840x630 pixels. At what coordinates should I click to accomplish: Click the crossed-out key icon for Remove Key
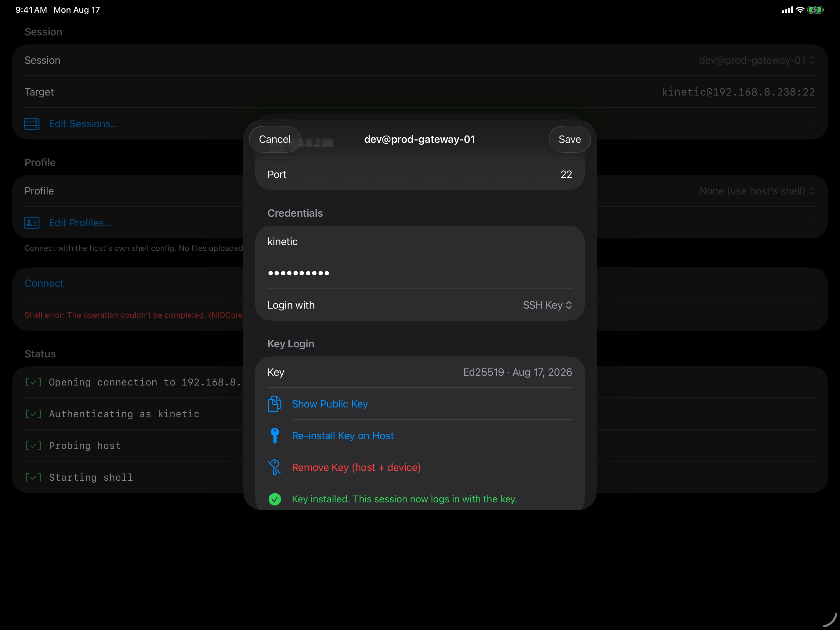tap(274, 468)
